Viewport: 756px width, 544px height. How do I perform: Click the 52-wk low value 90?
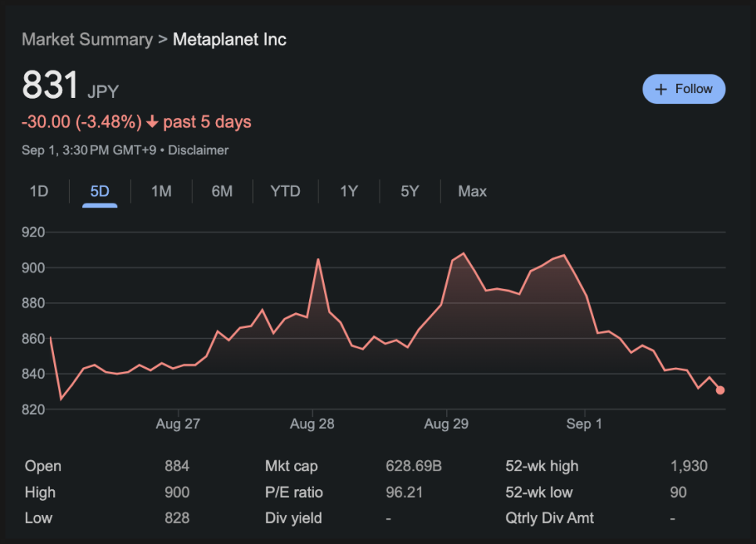(x=679, y=492)
